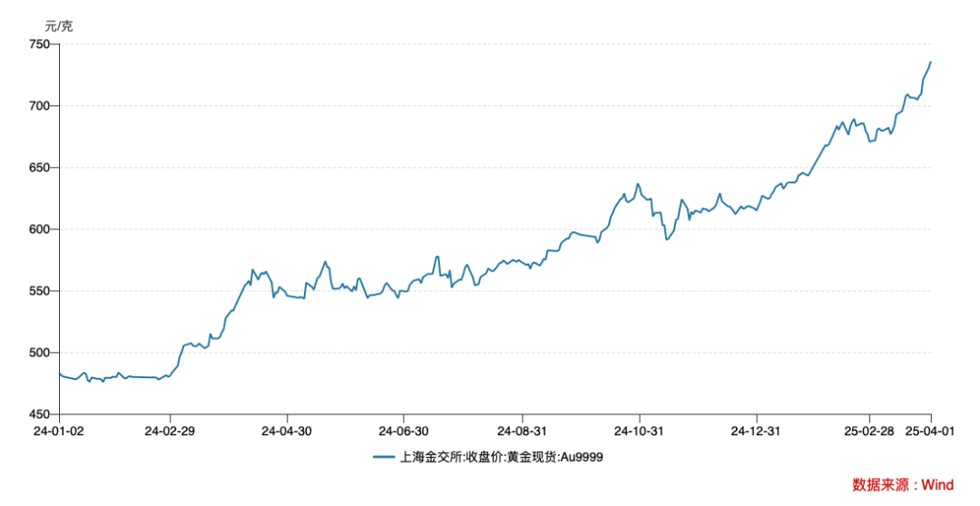Click the 750 y-axis value label
Image resolution: width=980 pixels, height=506 pixels.
(39, 44)
